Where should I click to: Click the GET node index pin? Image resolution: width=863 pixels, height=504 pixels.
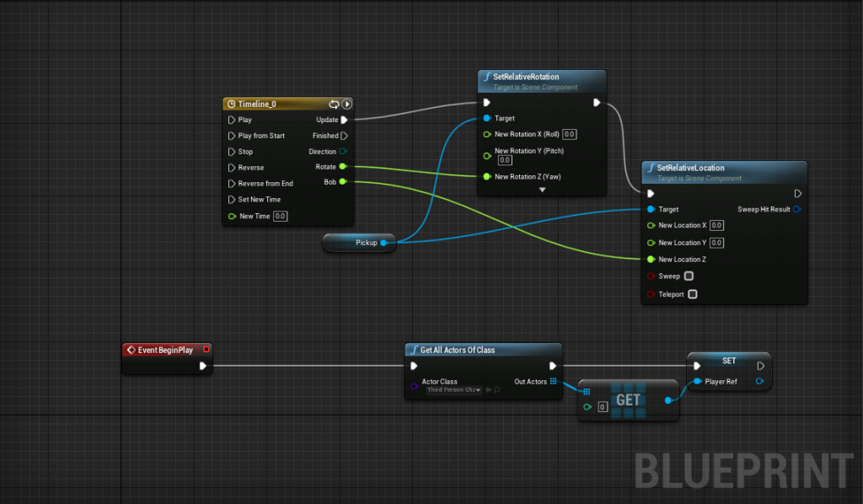click(x=587, y=407)
